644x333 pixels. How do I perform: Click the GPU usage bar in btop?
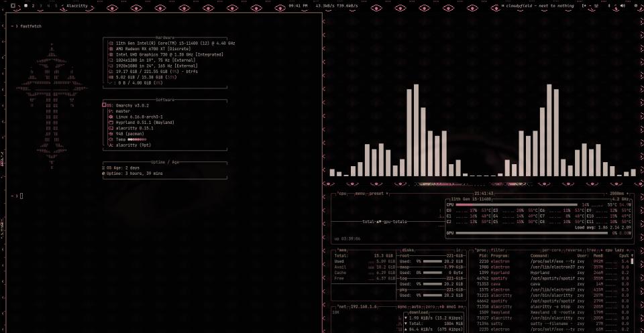(531, 233)
